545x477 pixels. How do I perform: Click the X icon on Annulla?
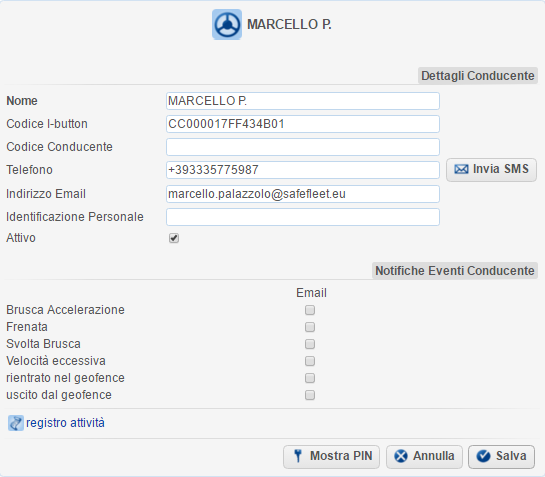(401, 456)
